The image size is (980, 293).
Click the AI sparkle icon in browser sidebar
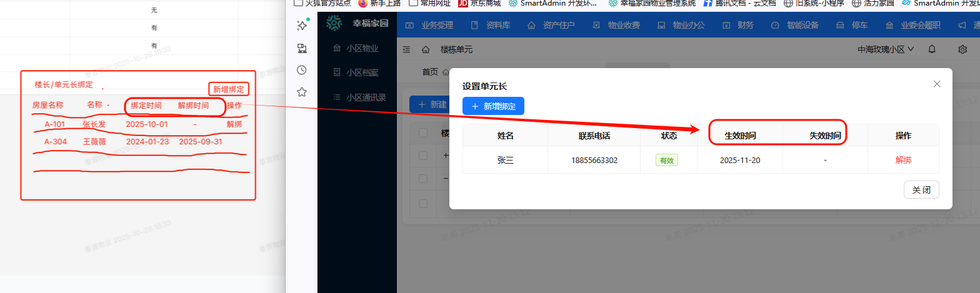coord(302,26)
